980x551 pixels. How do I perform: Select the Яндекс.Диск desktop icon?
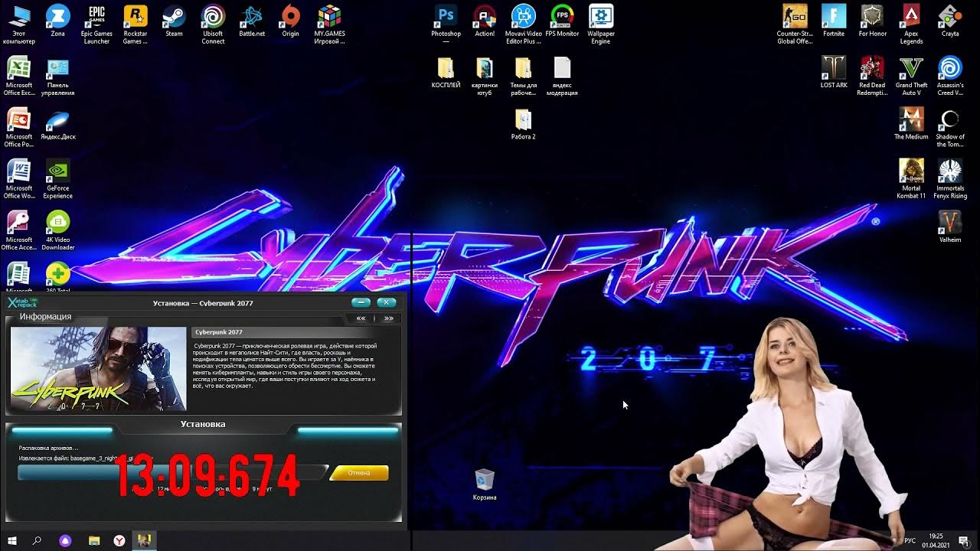coord(57,124)
